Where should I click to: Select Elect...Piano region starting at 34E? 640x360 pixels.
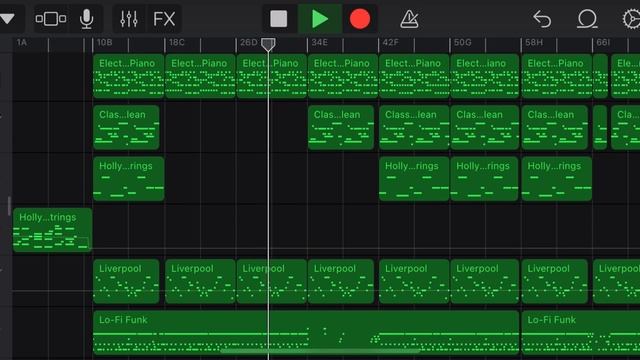(343, 76)
